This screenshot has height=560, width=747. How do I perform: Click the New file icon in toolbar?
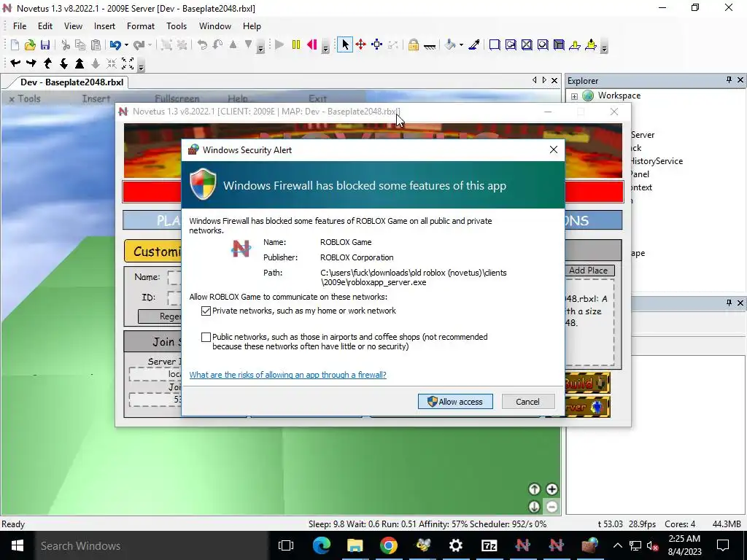point(15,44)
